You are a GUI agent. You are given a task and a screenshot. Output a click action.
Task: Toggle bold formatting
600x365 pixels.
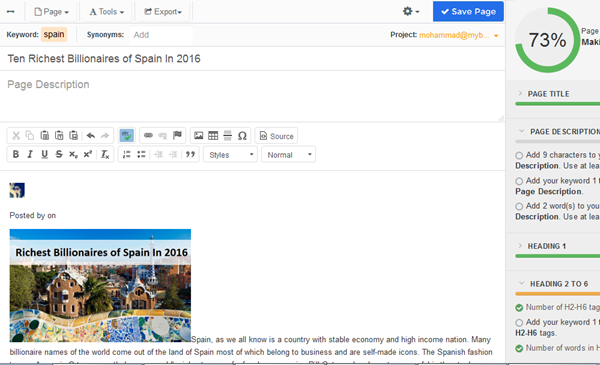pos(16,154)
